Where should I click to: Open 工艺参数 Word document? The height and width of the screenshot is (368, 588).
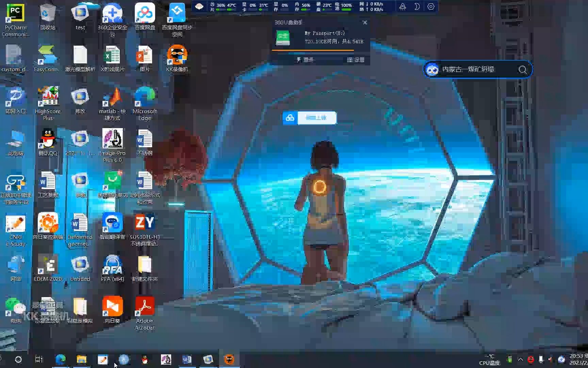coord(48,185)
